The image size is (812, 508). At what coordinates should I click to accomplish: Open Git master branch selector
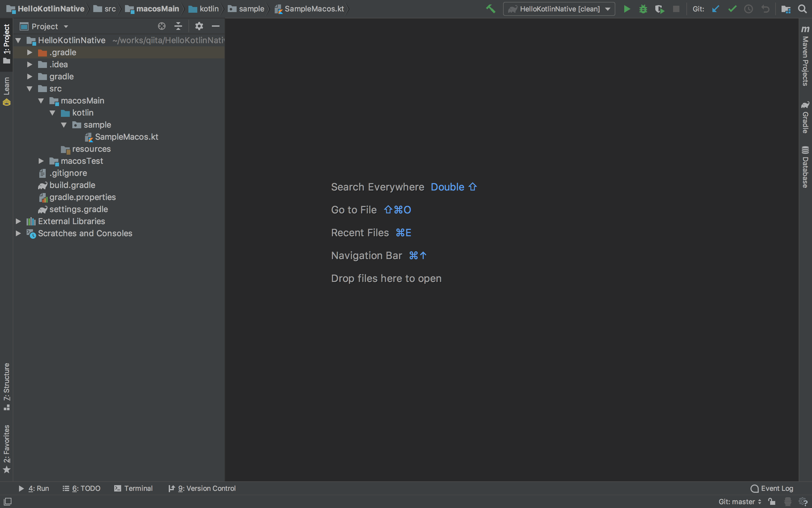pyautogui.click(x=740, y=501)
